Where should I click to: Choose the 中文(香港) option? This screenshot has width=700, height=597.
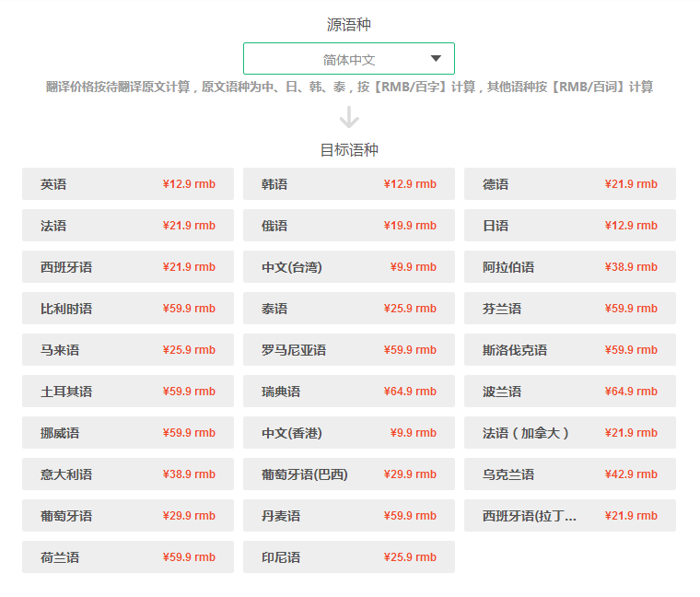348,433
